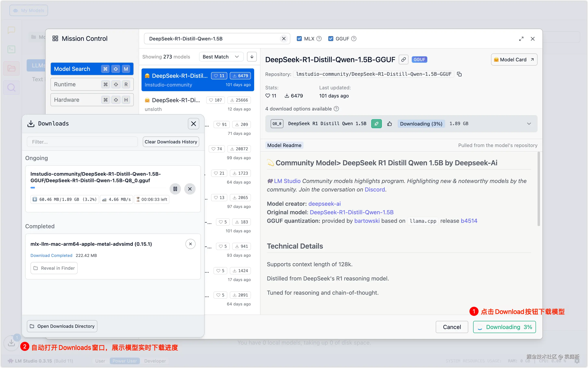
Task: Open deepseek-ai creator link
Action: [x=324, y=204]
